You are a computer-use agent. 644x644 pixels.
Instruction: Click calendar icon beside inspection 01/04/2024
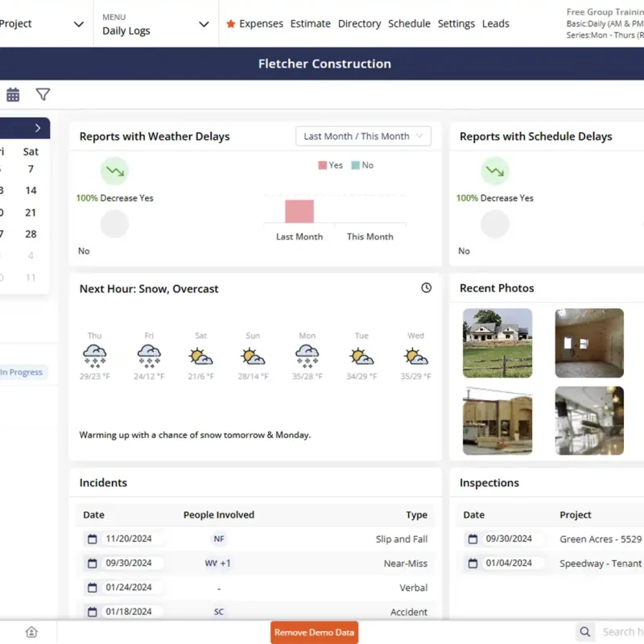(x=473, y=563)
